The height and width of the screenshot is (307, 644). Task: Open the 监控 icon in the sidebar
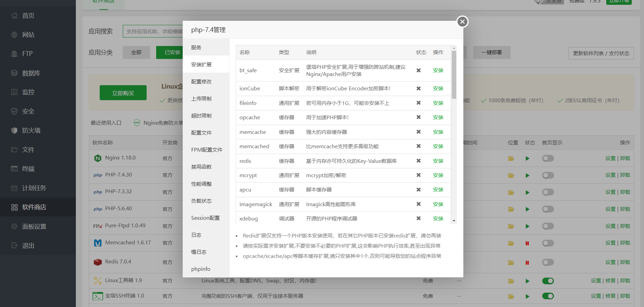pos(14,92)
